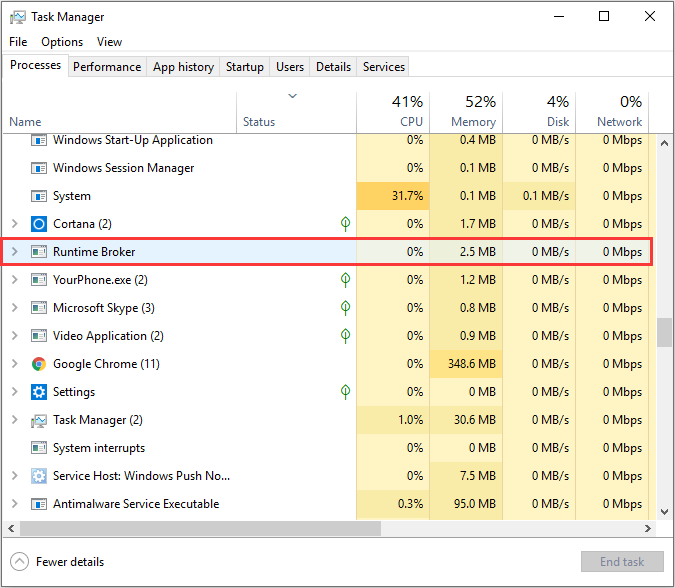Click Cortana's green leaf suspended status icon

[x=345, y=223]
